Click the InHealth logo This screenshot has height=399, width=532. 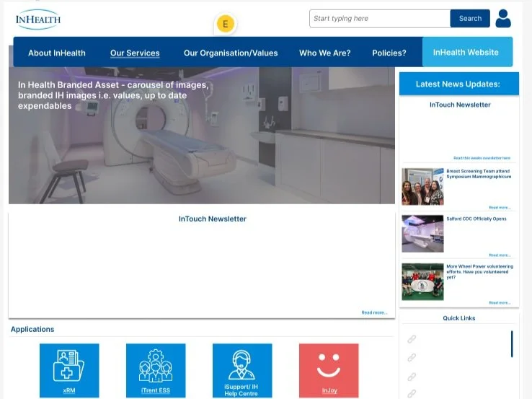(x=38, y=19)
